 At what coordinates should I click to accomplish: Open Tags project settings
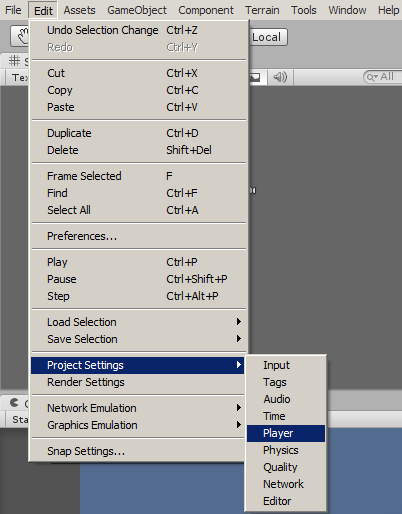click(286, 382)
